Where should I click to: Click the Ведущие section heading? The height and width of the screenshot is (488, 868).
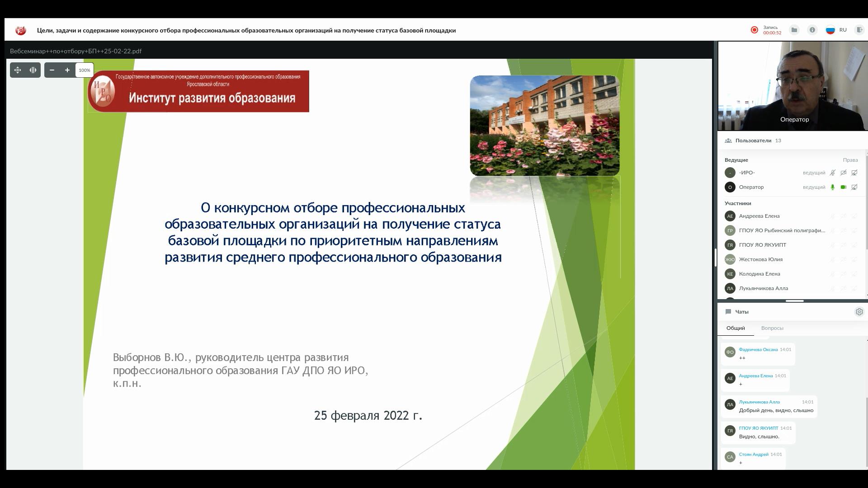tap(736, 160)
